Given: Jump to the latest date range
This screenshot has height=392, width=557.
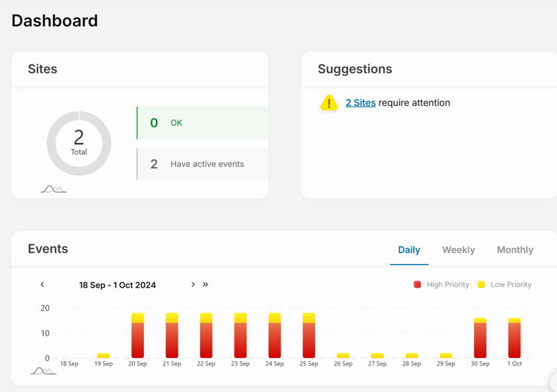Looking at the screenshot, I should (205, 285).
